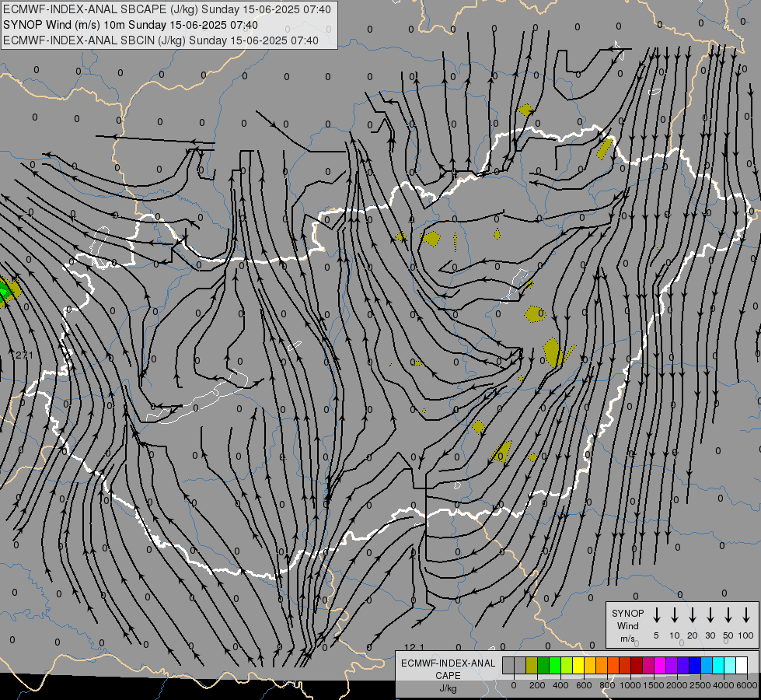Click the '0' tick on CAPE scale
761x700 pixels.
click(x=514, y=685)
